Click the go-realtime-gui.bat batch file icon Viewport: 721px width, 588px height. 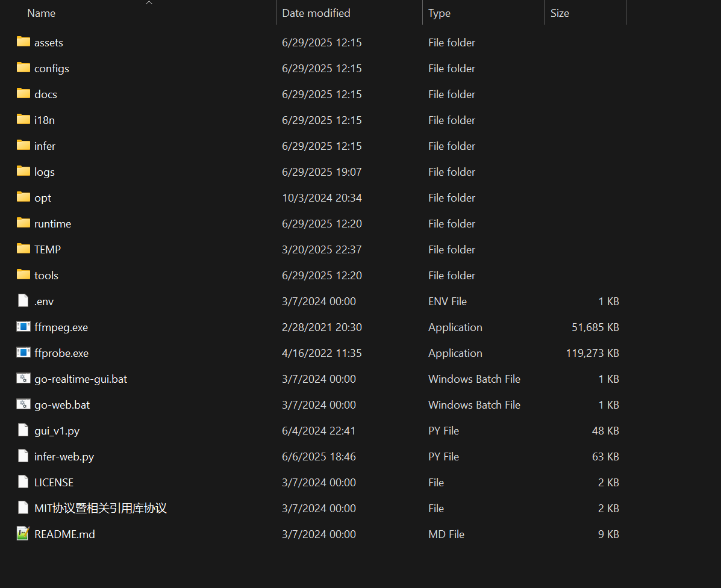[23, 379]
